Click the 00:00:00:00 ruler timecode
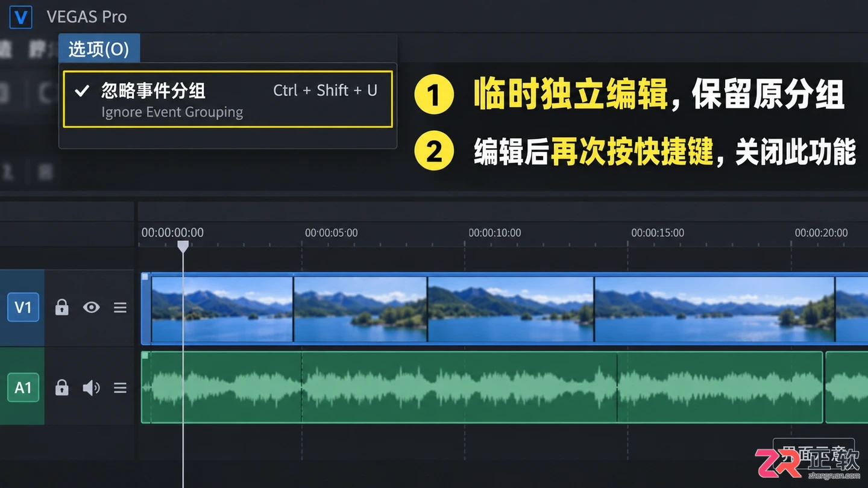 click(172, 233)
